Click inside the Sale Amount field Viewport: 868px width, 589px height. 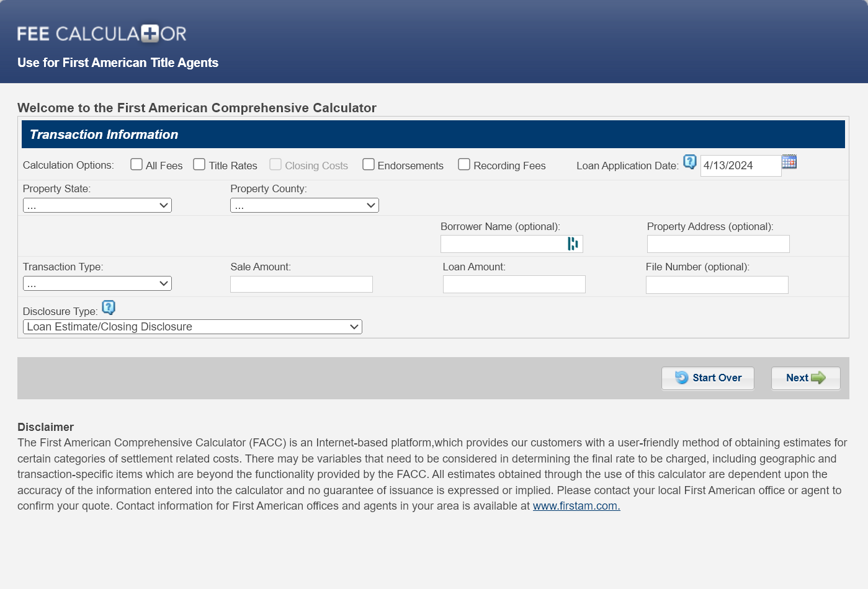(301, 284)
